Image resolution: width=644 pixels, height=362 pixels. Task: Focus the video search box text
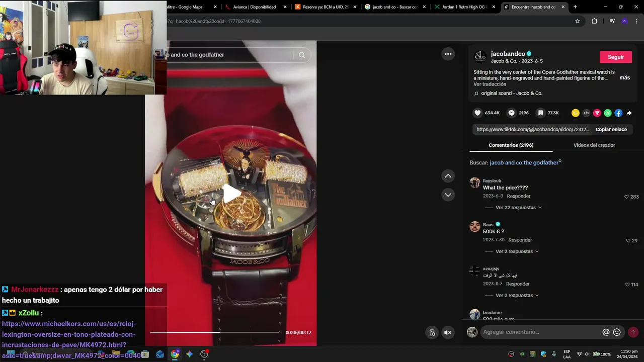(196, 55)
